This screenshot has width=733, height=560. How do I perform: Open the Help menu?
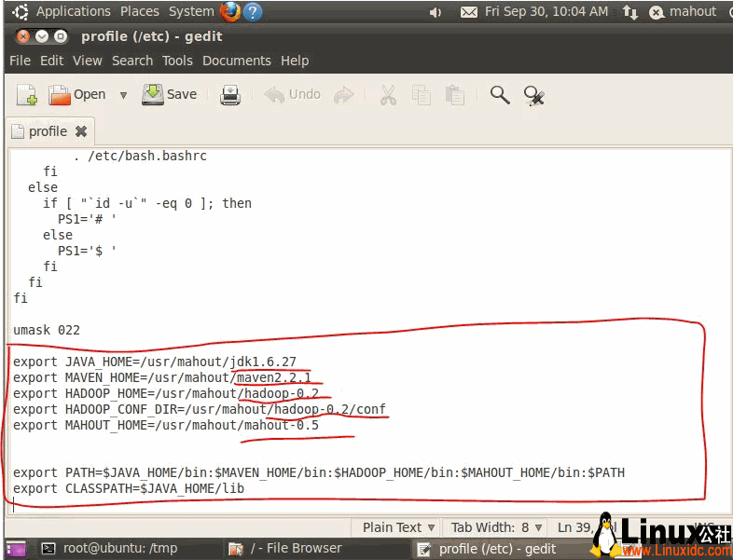(295, 61)
